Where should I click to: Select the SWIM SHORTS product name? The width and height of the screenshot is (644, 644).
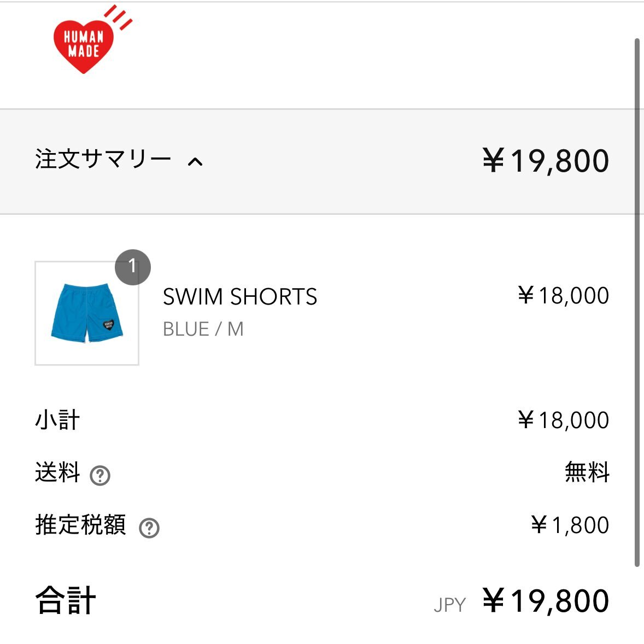click(240, 296)
